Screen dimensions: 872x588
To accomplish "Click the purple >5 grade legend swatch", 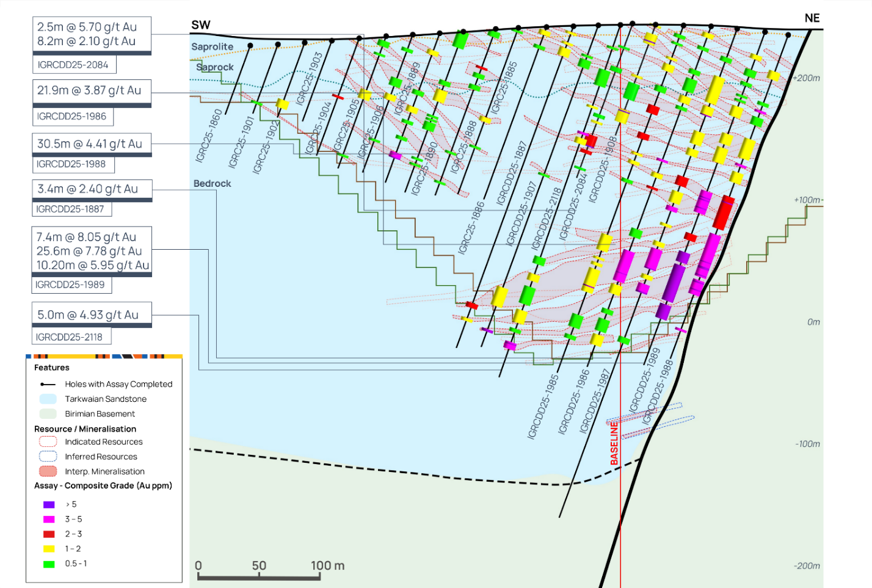I will tap(49, 504).
